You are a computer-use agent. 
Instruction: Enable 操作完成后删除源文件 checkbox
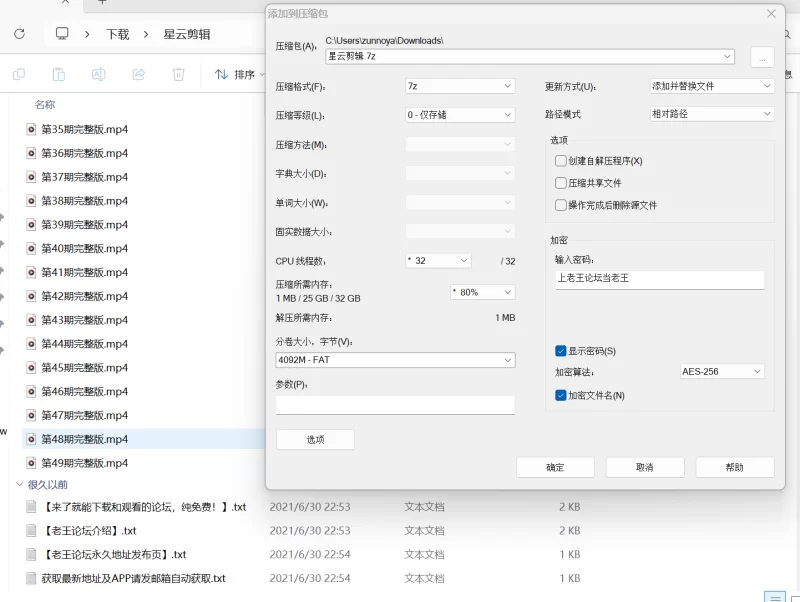click(x=560, y=205)
